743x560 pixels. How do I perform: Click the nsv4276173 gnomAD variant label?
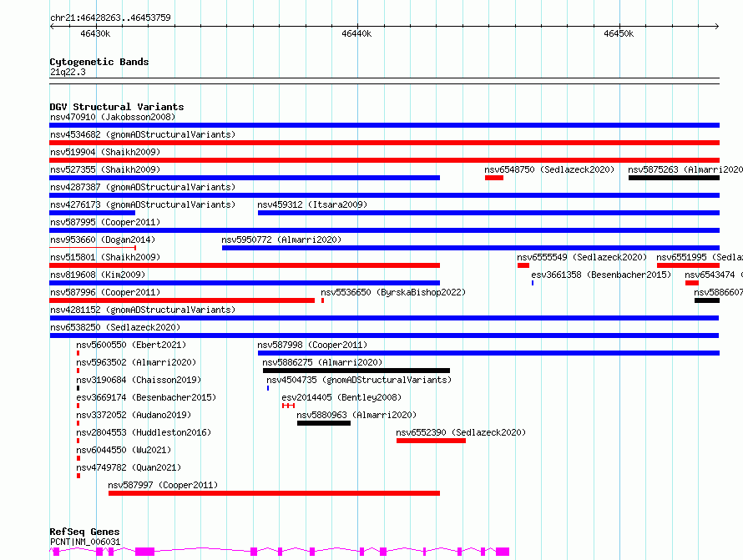click(143, 204)
